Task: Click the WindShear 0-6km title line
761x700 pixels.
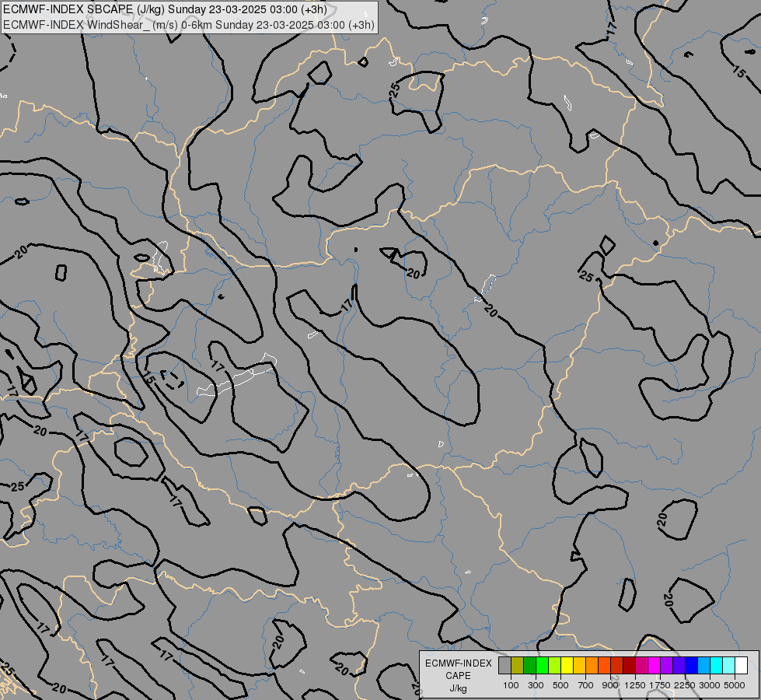Action: point(189,25)
